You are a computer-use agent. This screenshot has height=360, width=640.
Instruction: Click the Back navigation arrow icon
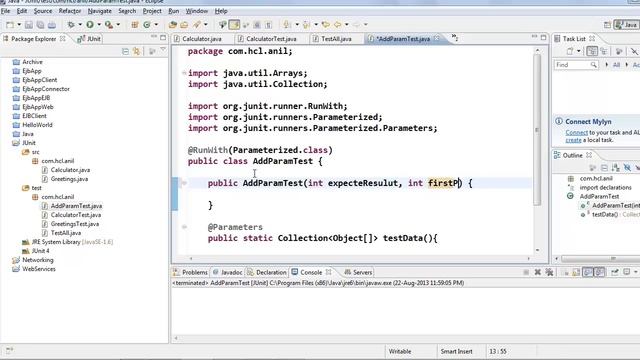click(x=338, y=24)
